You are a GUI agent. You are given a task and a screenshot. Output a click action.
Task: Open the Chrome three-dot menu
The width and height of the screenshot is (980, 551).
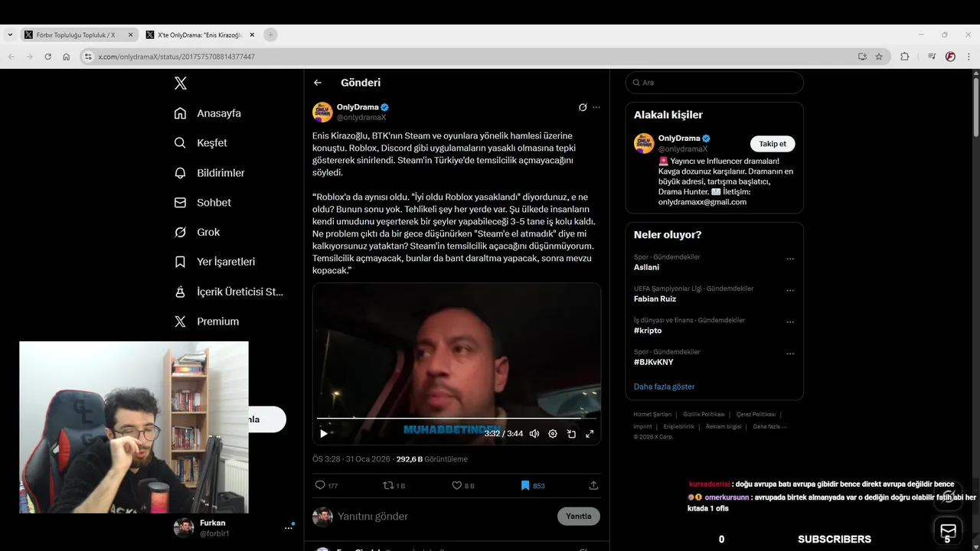click(x=969, y=57)
